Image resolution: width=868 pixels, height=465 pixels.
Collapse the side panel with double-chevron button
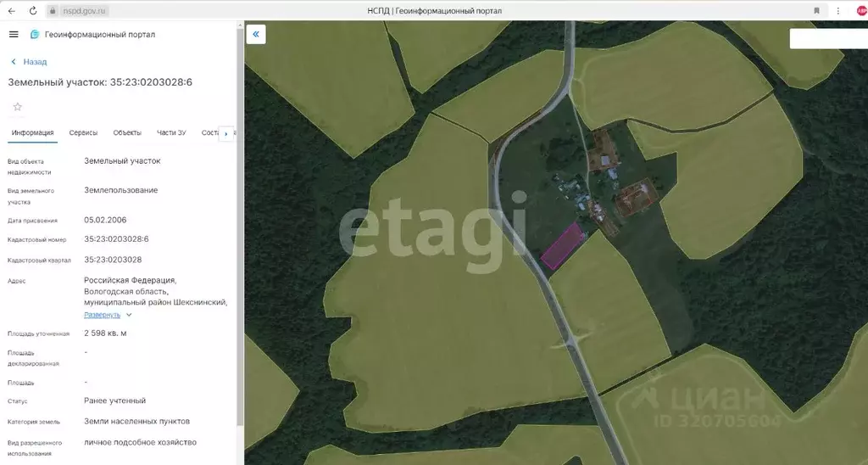pyautogui.click(x=256, y=34)
